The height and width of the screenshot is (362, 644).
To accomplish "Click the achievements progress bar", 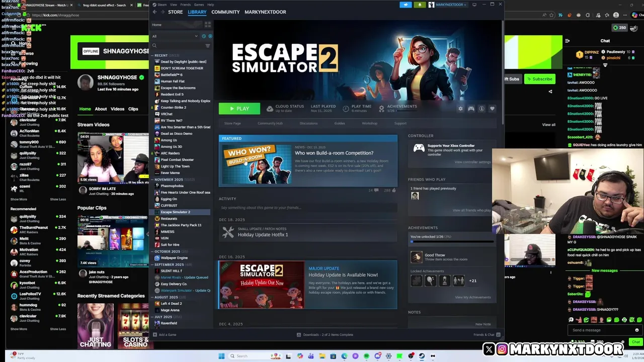I will click(452, 242).
